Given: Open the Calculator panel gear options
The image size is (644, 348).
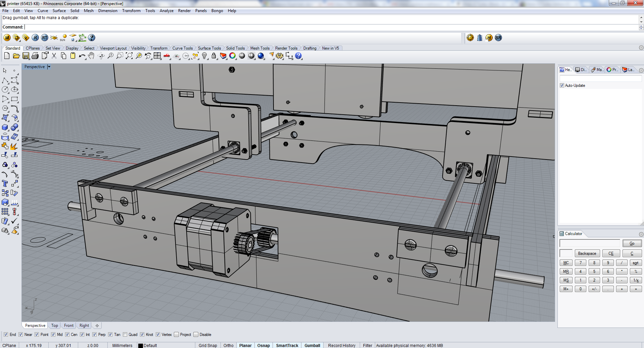Looking at the screenshot, I should click(x=641, y=234).
